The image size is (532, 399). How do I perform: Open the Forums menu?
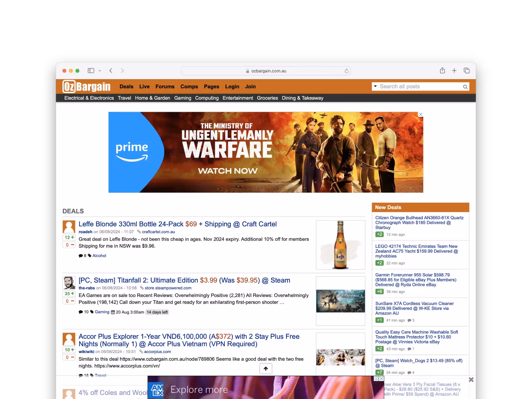point(165,86)
